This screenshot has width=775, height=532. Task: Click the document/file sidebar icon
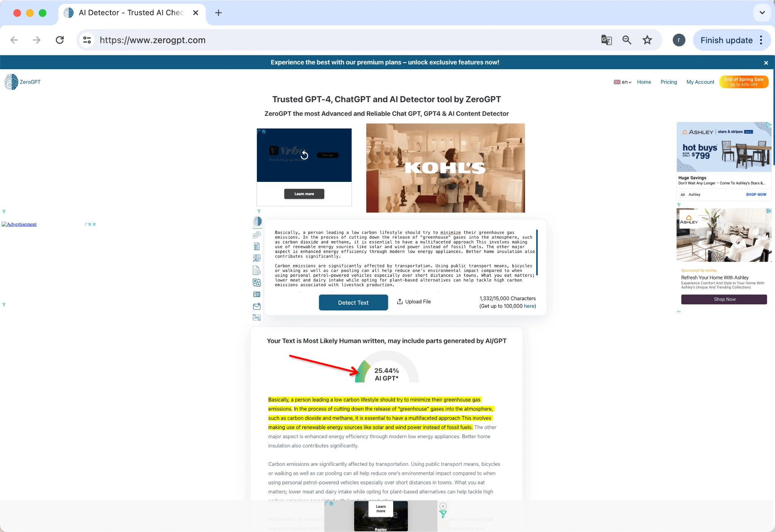(257, 270)
